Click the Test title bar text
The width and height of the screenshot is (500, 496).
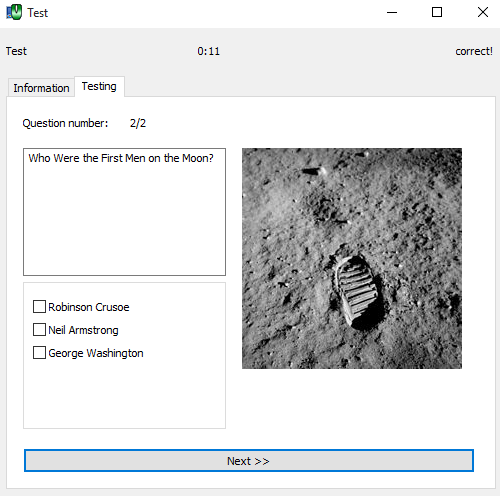[x=38, y=13]
